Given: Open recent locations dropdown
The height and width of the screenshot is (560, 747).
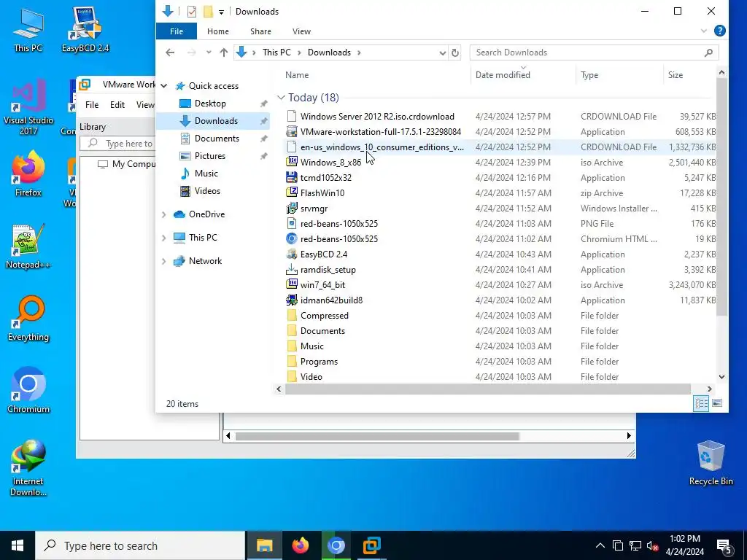Looking at the screenshot, I should 209,52.
